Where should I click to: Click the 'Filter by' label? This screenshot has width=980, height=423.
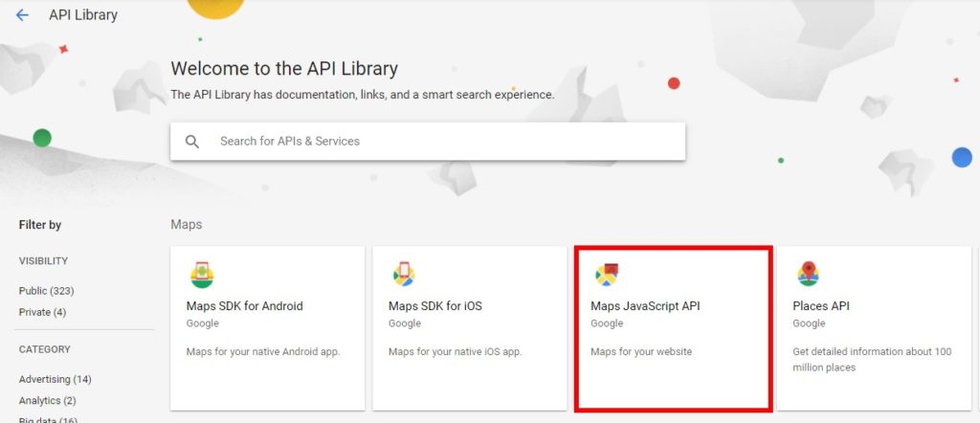40,225
